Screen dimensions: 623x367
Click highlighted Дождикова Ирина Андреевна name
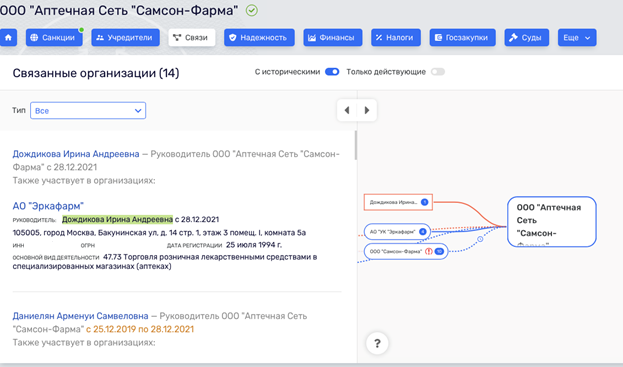pyautogui.click(x=117, y=219)
